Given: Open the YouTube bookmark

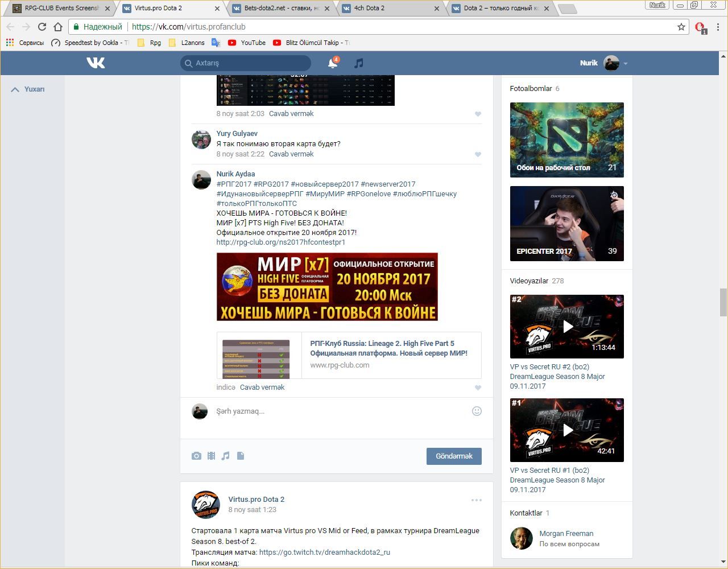Looking at the screenshot, I should [247, 43].
